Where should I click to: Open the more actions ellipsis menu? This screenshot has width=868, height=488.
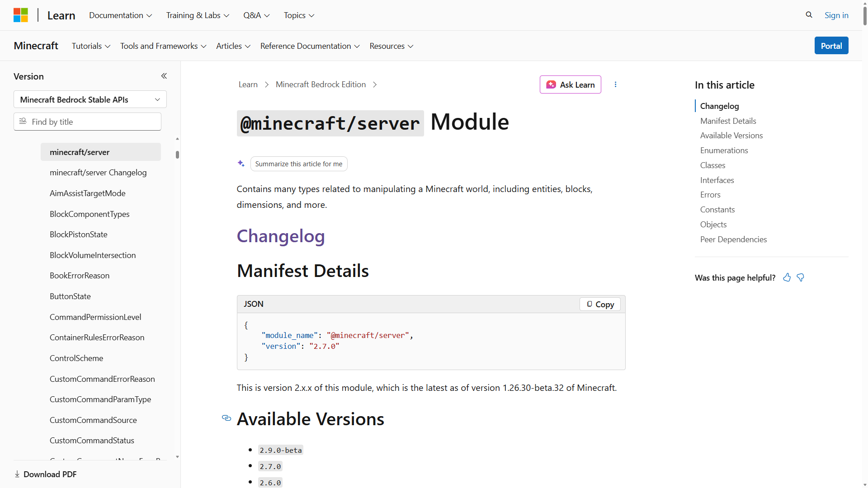pyautogui.click(x=615, y=84)
